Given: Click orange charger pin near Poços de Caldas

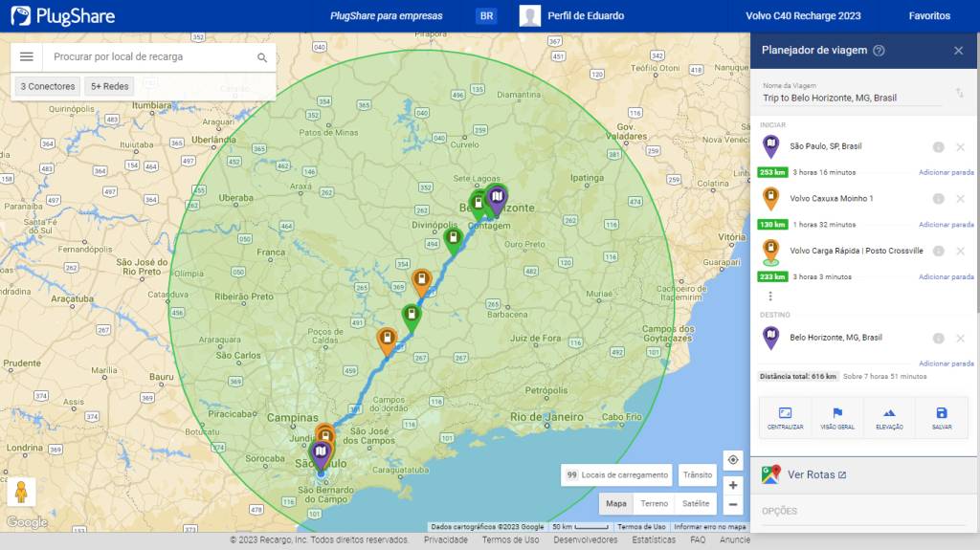Looking at the screenshot, I should click(387, 341).
